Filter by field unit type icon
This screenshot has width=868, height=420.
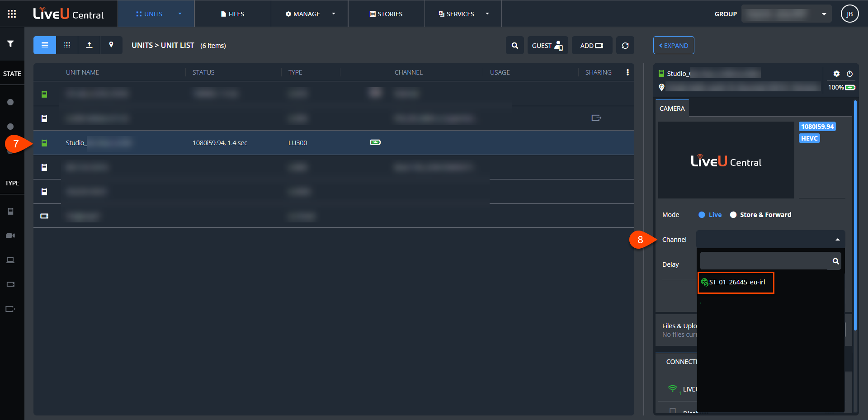point(10,211)
